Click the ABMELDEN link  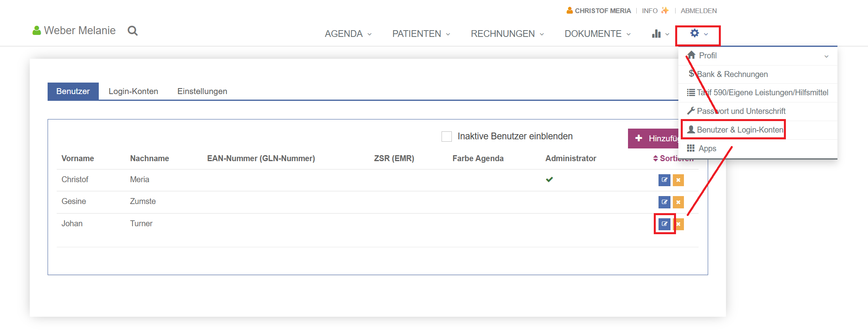699,11
